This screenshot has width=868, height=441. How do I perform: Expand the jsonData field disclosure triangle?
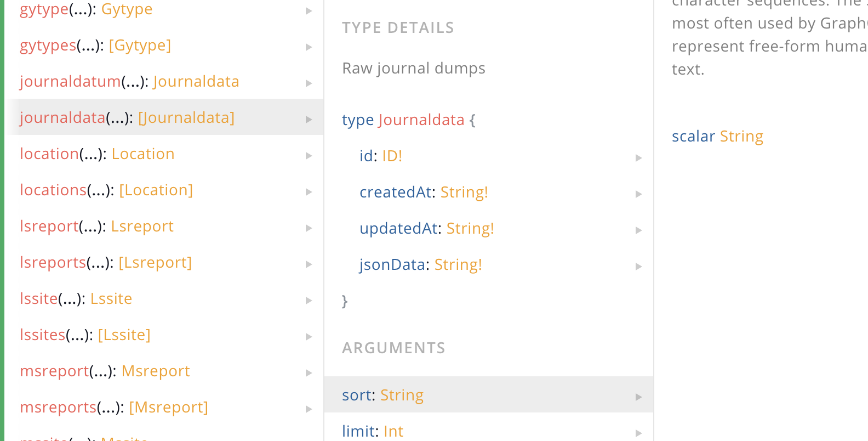click(x=639, y=266)
